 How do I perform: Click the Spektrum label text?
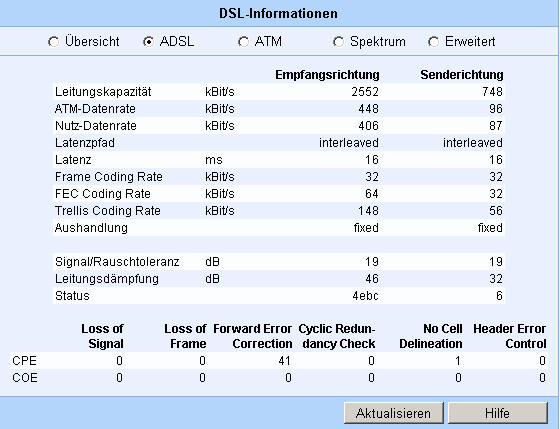pos(378,42)
